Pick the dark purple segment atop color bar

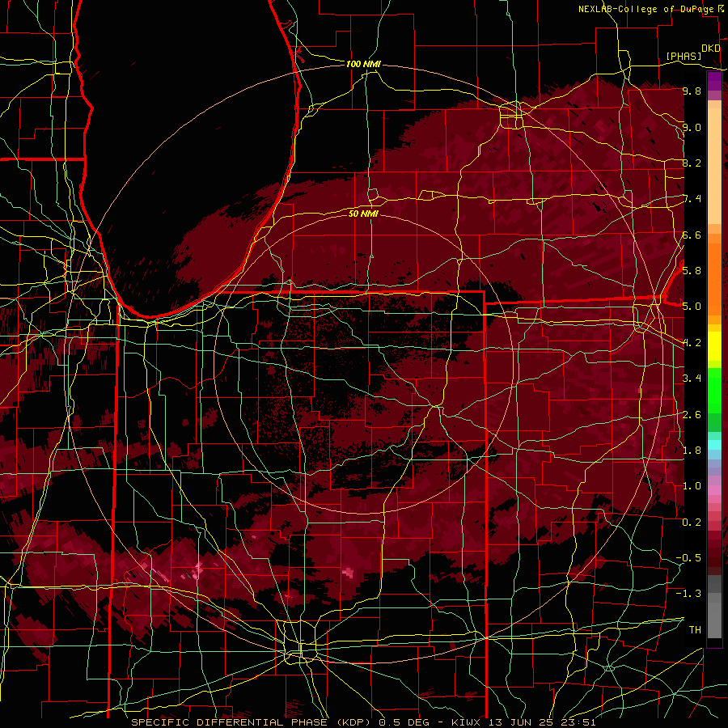pyautogui.click(x=714, y=81)
